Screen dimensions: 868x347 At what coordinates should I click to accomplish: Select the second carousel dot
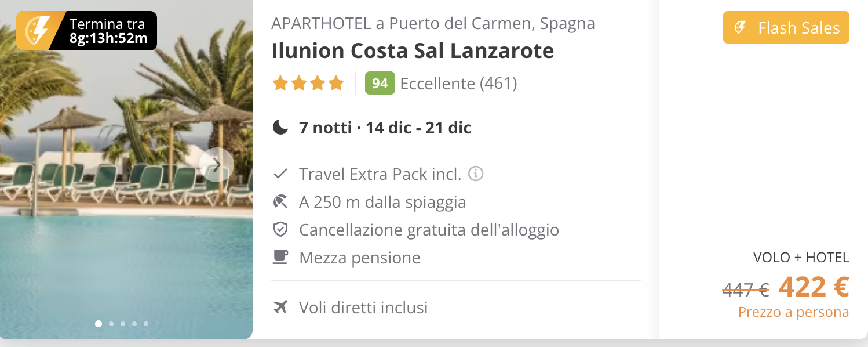[111, 324]
